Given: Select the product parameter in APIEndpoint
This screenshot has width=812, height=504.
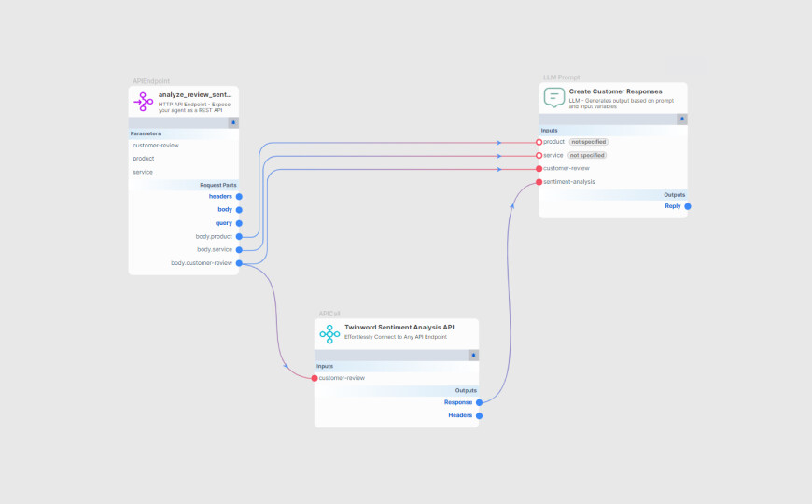Looking at the screenshot, I should (144, 159).
